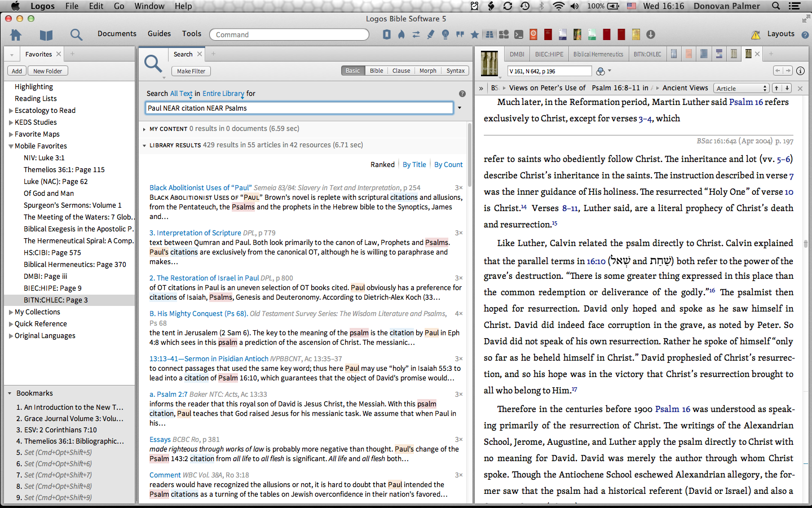The width and height of the screenshot is (812, 508).
Task: Switch to the DMBI tab
Action: [517, 54]
